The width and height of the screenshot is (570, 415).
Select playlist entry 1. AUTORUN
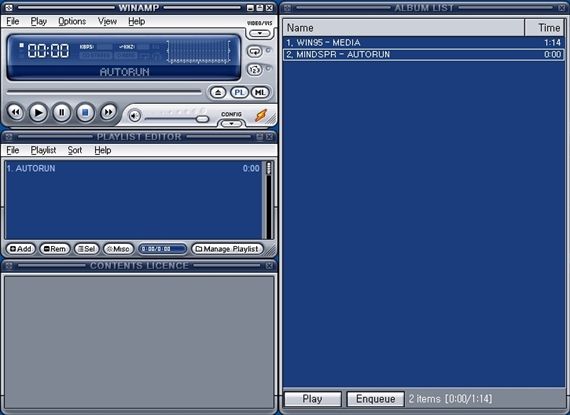(133, 169)
